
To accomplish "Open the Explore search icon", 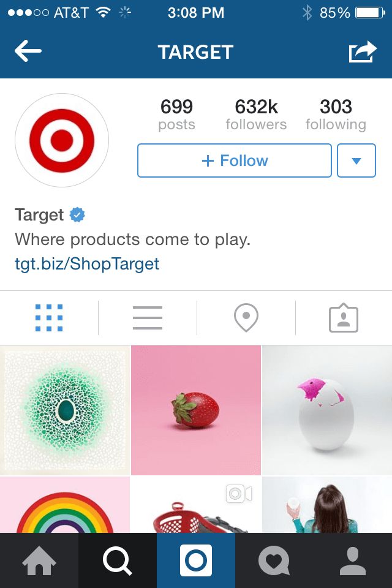I will click(x=118, y=560).
